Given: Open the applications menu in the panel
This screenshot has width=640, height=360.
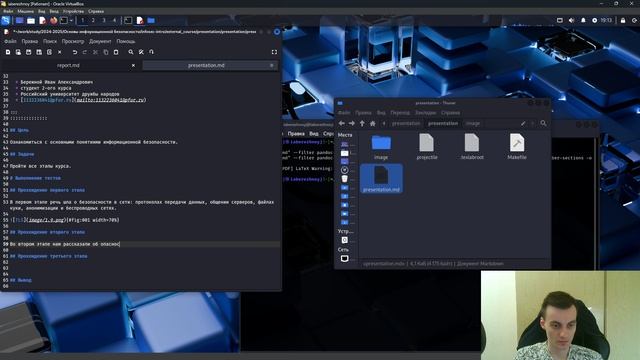Looking at the screenshot, I should click(x=6, y=20).
